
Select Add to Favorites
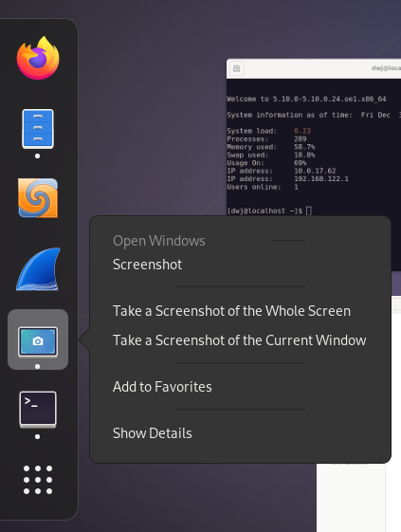162,387
